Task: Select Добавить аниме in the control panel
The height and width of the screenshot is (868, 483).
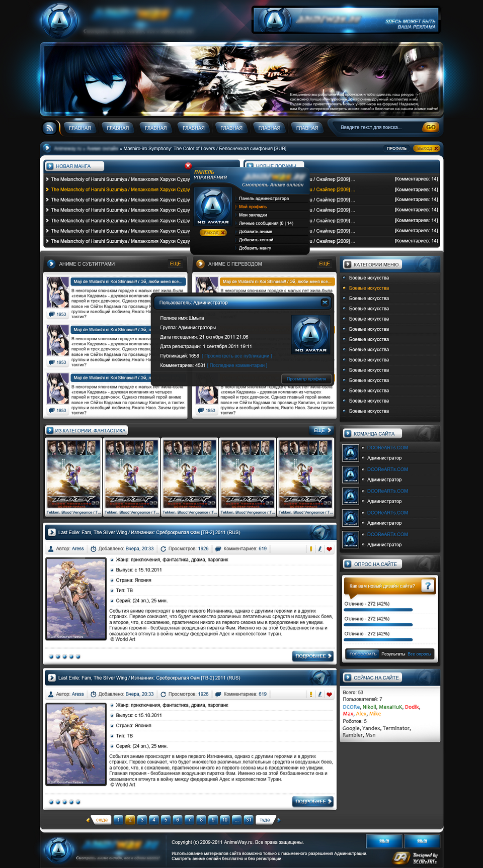Action: pos(256,231)
